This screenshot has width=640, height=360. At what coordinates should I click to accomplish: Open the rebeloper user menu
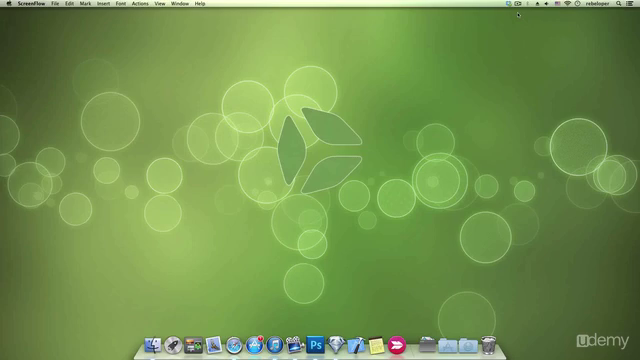click(x=597, y=4)
